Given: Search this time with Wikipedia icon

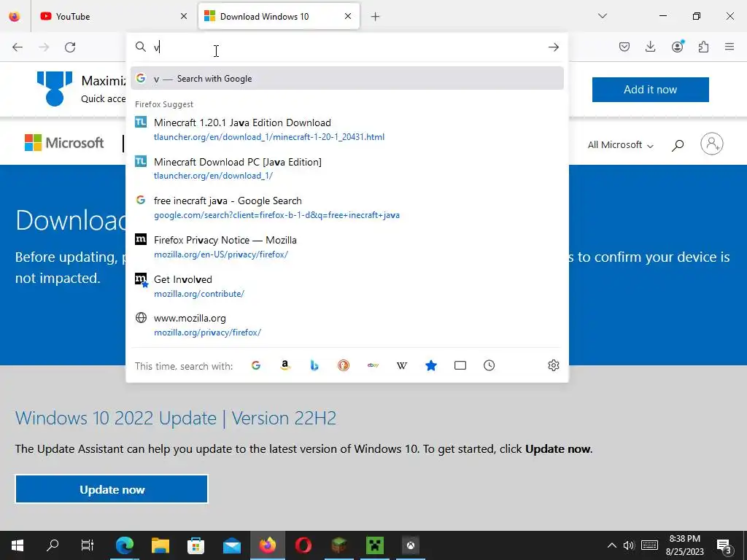Looking at the screenshot, I should [402, 365].
